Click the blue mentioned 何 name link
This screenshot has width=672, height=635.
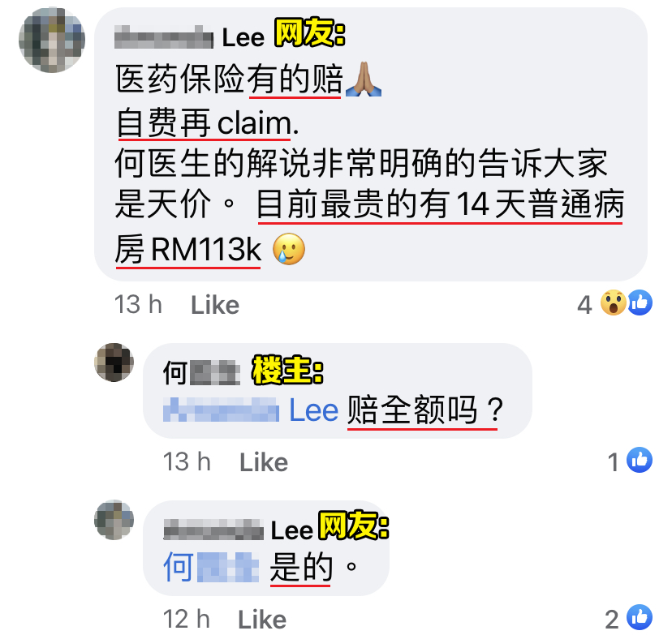(211, 568)
